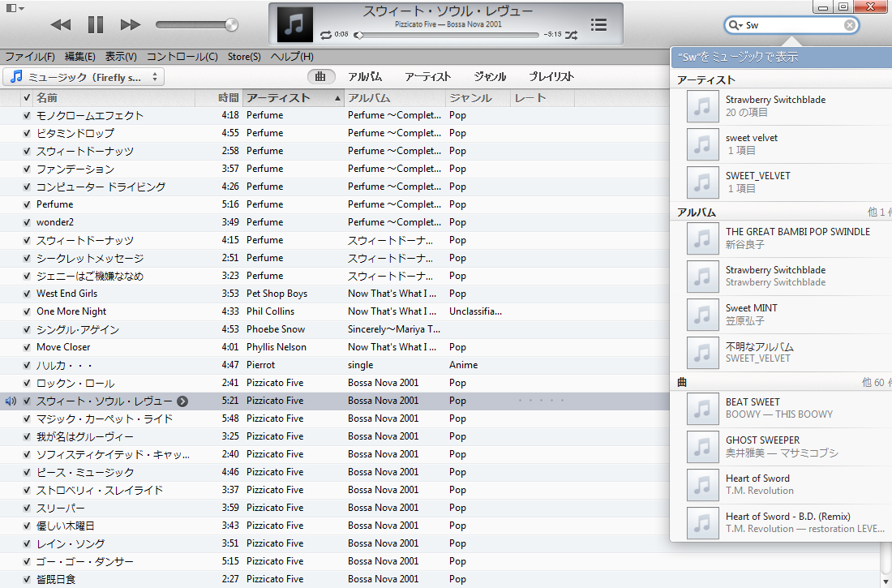Click the BEAT SWEET song artwork icon
Viewport: 892px width, 588px height.
click(702, 409)
